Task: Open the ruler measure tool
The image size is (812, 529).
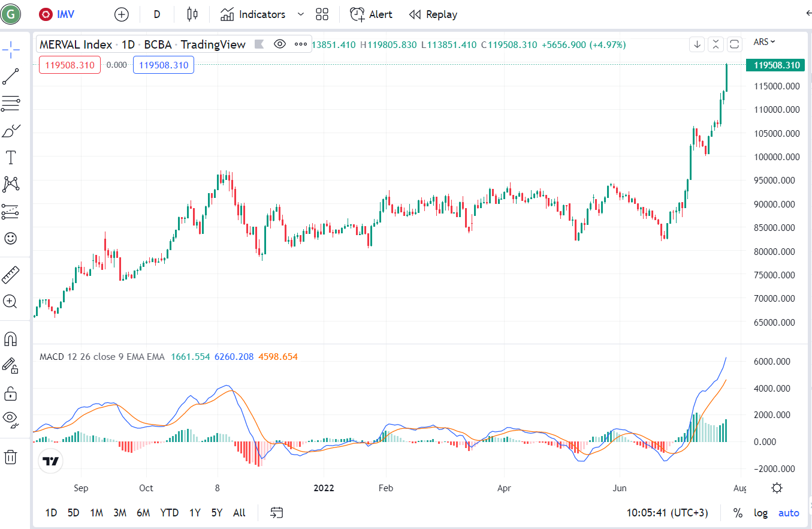Action: [10, 275]
